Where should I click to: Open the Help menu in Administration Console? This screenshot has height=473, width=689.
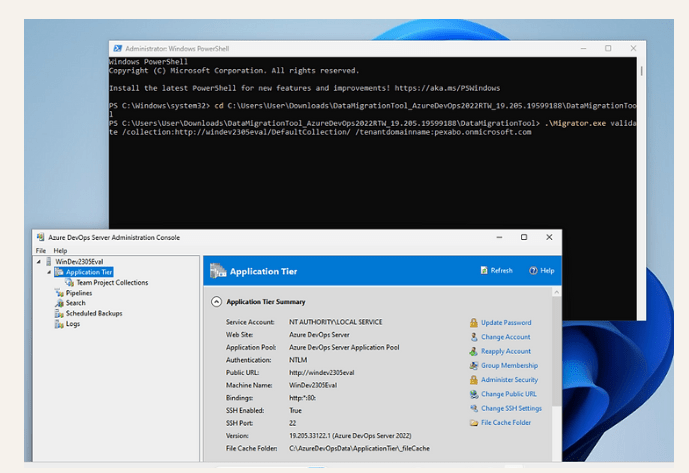60,251
